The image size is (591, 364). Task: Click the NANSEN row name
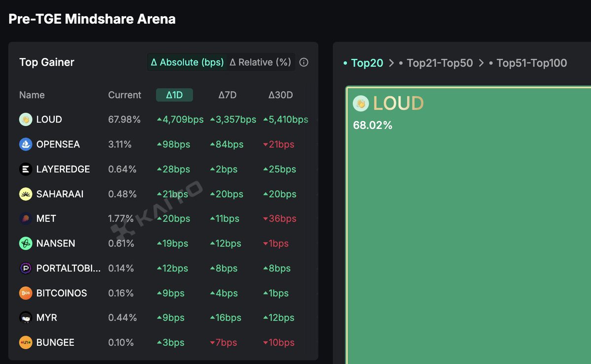(x=56, y=243)
